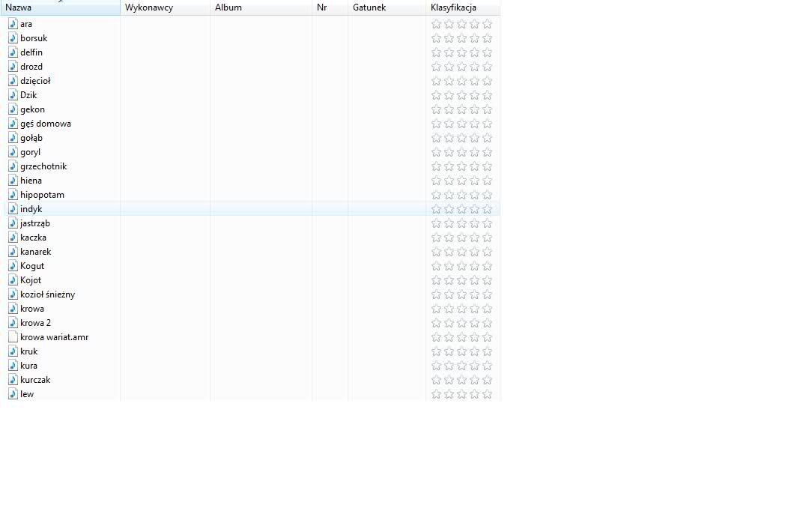Select the file icon next to hipopotam

pyautogui.click(x=13, y=195)
